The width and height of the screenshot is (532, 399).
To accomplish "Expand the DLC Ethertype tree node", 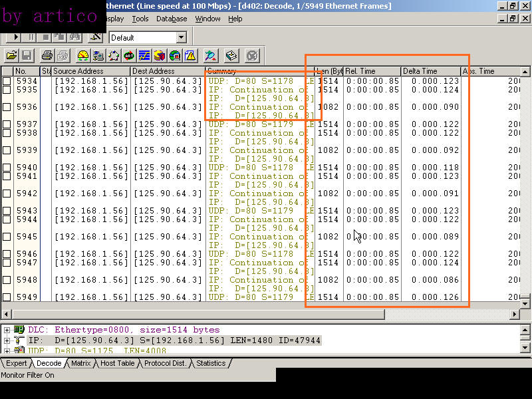I will (7, 330).
